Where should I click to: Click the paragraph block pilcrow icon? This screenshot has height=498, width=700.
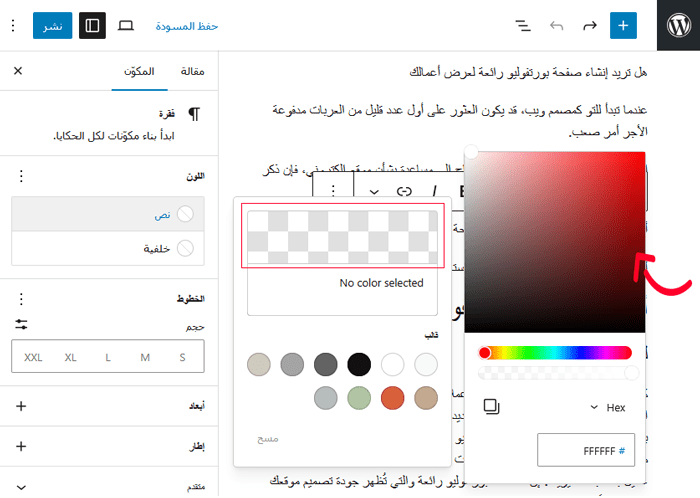click(194, 114)
